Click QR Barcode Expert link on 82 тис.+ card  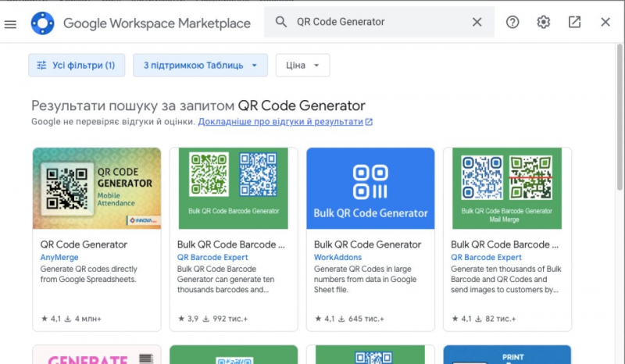486,257
